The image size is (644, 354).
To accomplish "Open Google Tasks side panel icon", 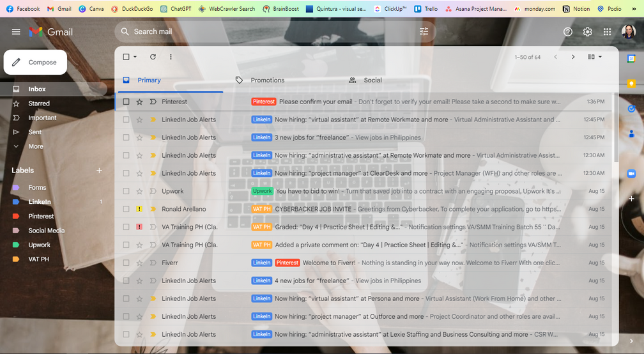I will pos(631,109).
